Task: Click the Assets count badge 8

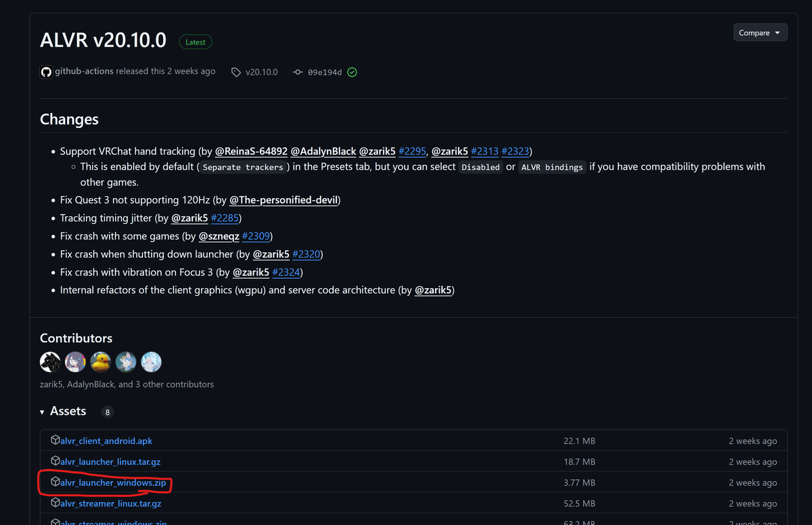Action: (x=108, y=412)
